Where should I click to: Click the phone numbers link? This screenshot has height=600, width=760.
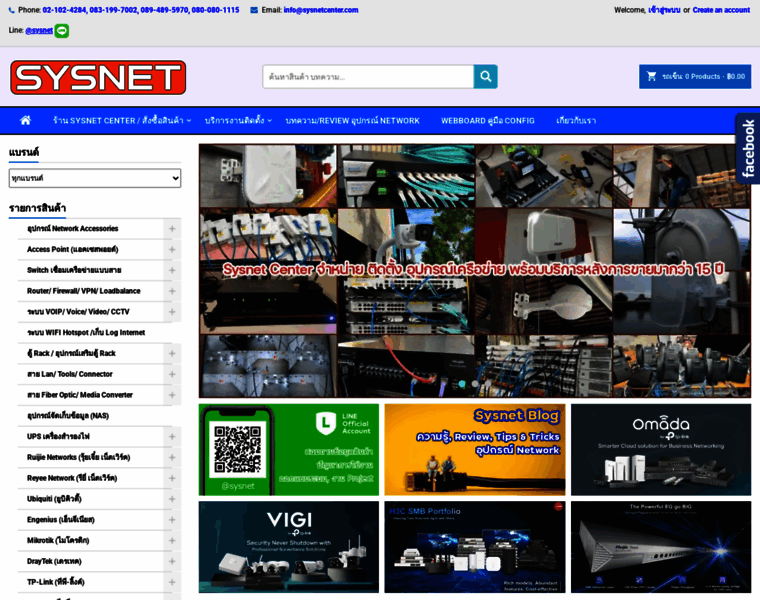[141, 10]
